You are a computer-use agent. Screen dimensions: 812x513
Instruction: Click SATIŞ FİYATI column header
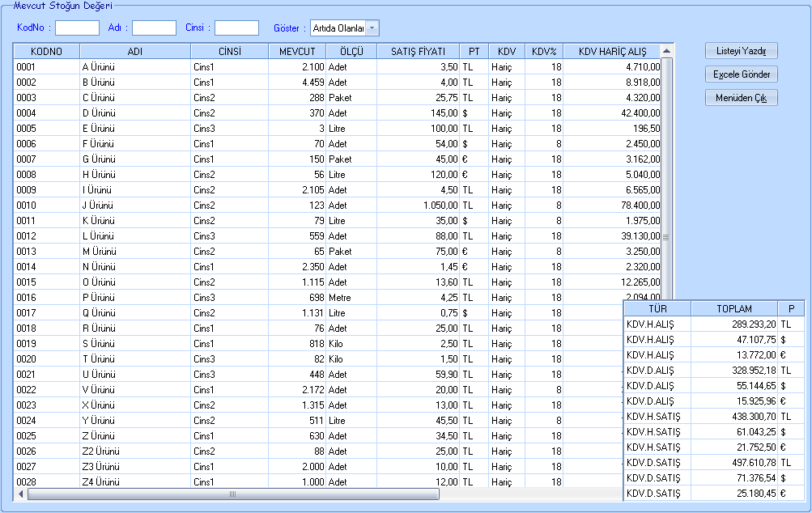point(418,51)
